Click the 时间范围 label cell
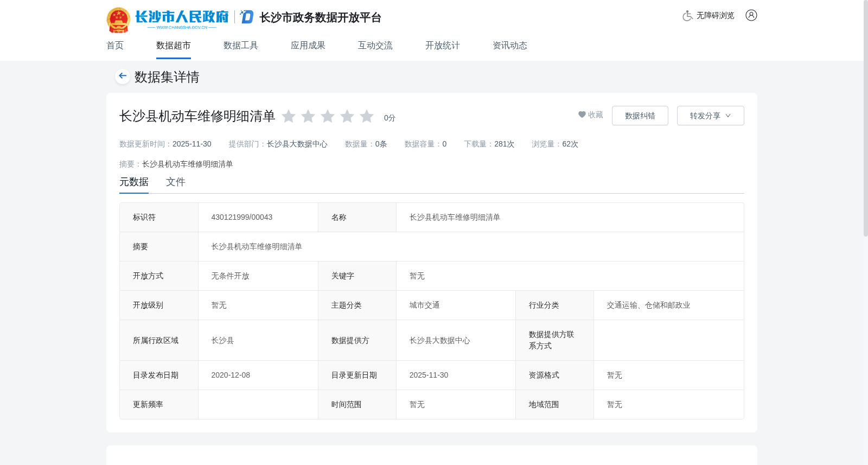Screen dimensions: 868x465 click(357, 404)
